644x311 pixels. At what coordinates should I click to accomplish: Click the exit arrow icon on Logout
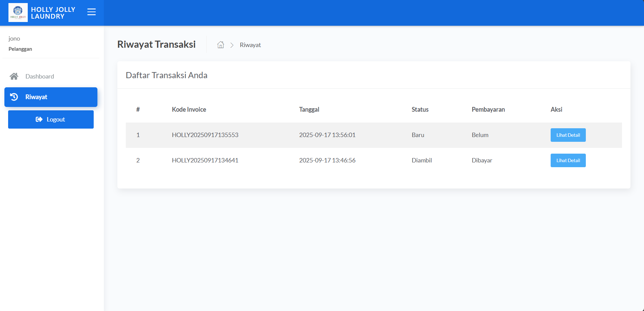pyautogui.click(x=39, y=119)
